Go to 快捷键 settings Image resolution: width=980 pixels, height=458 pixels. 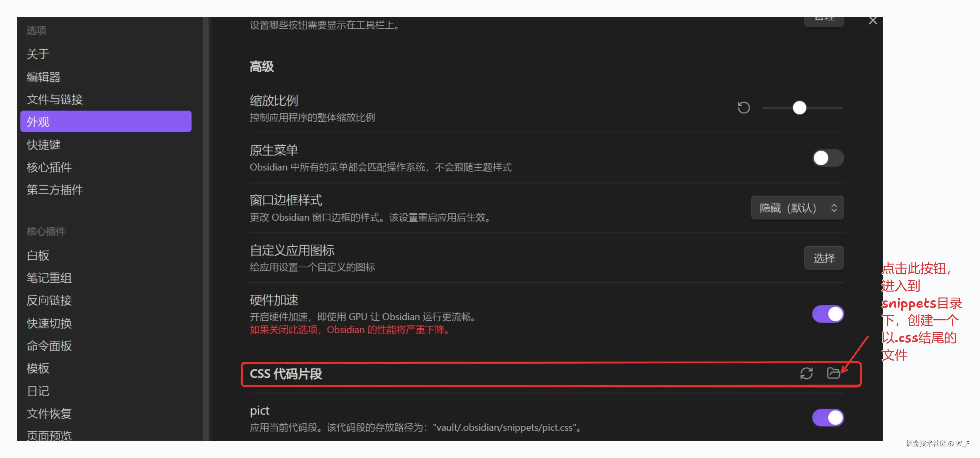(x=44, y=145)
